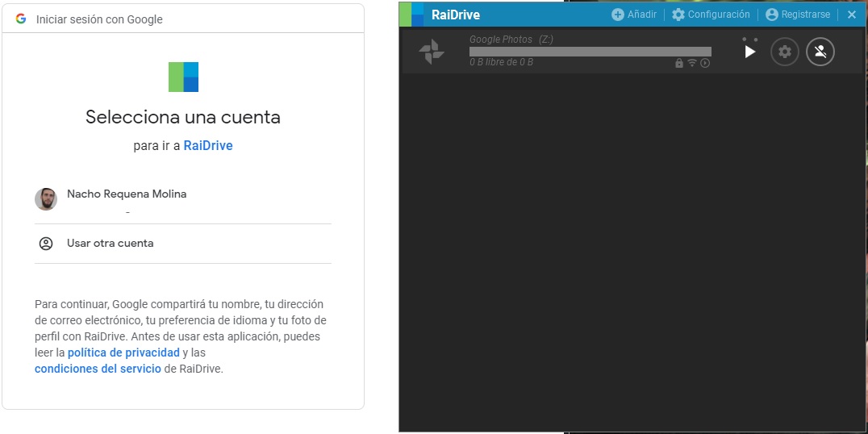Choose Usar otra cuenta option

182,244
